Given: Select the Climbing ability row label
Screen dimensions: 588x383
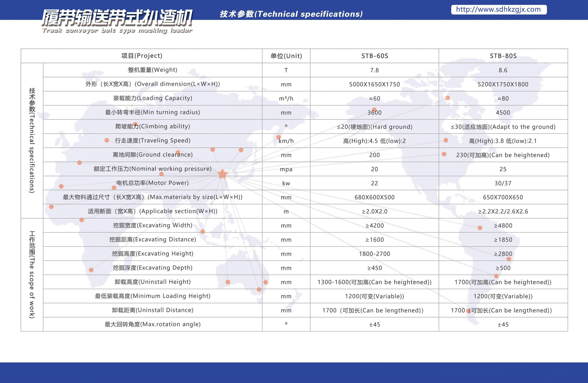Looking at the screenshot, I should point(153,127).
